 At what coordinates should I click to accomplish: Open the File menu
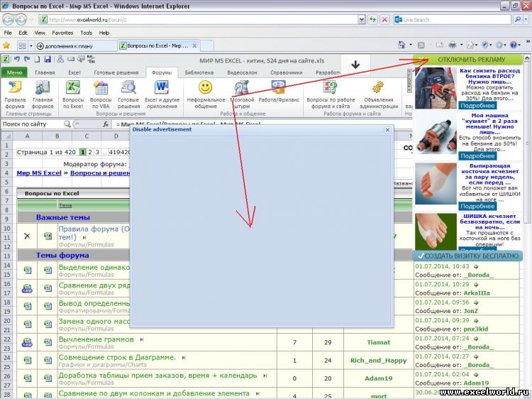(8, 33)
